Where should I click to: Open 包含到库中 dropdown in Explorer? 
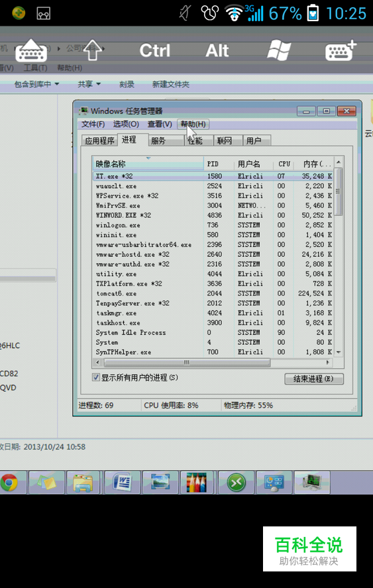point(37,84)
